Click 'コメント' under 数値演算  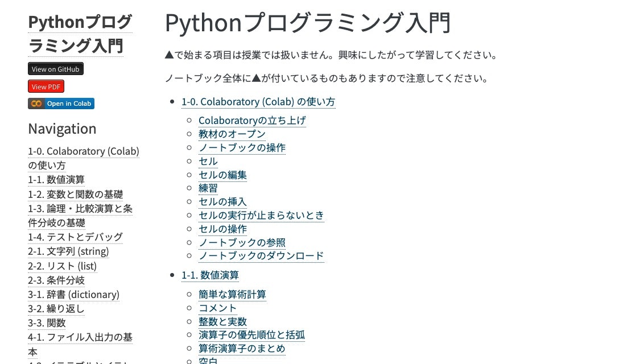tap(217, 307)
